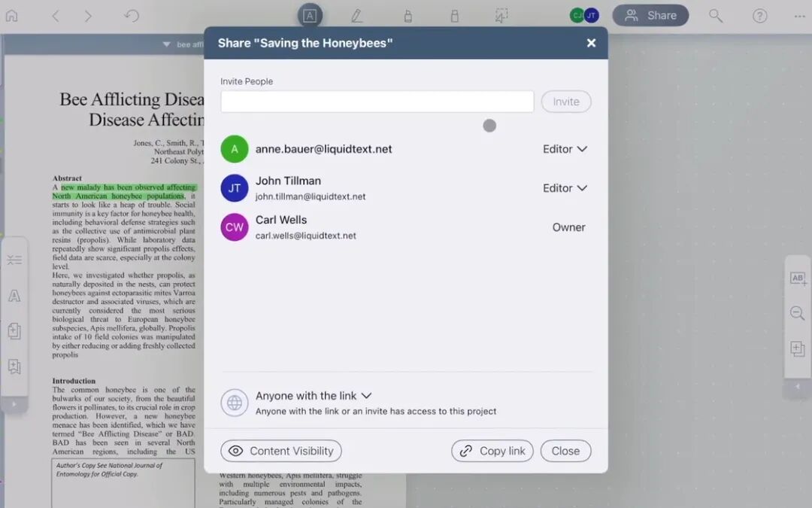Go to the home screen icon
The width and height of the screenshot is (812, 508).
pyautogui.click(x=11, y=16)
